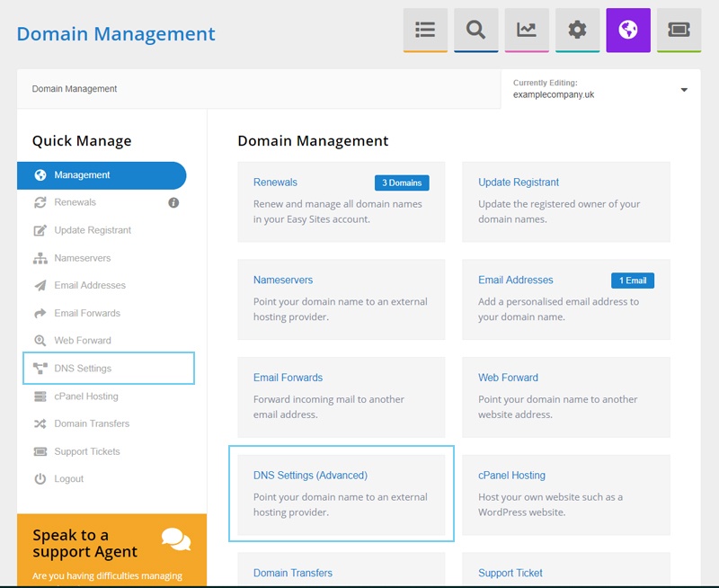Viewport: 719px width, 588px height.
Task: Open cPanel Hosting in the sidebar
Action: (86, 396)
